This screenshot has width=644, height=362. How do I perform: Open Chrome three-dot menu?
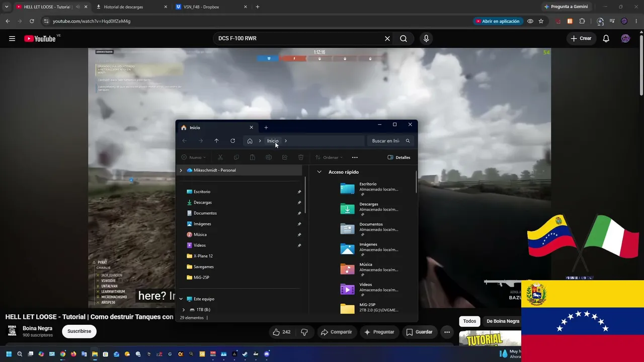pyautogui.click(x=636, y=21)
